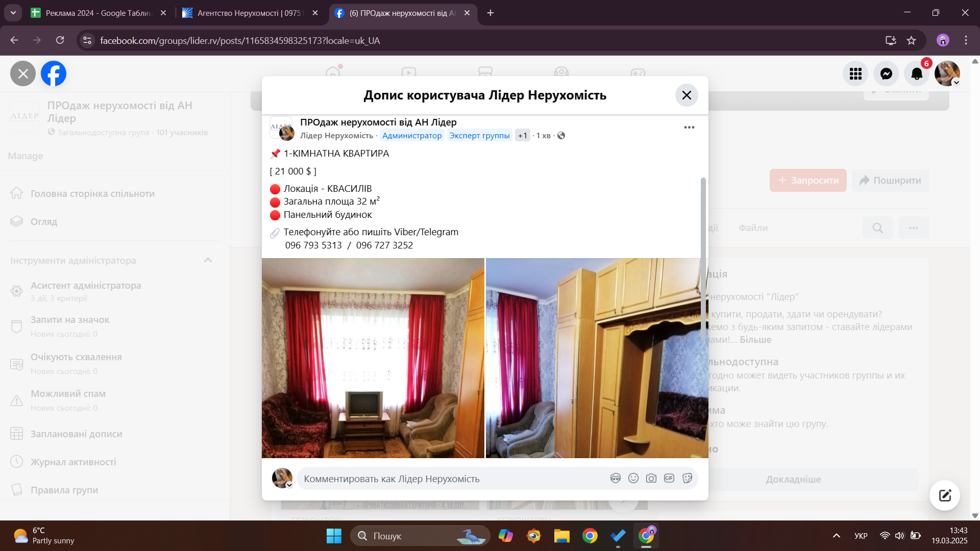Open the sticker picker in comment box

(687, 479)
